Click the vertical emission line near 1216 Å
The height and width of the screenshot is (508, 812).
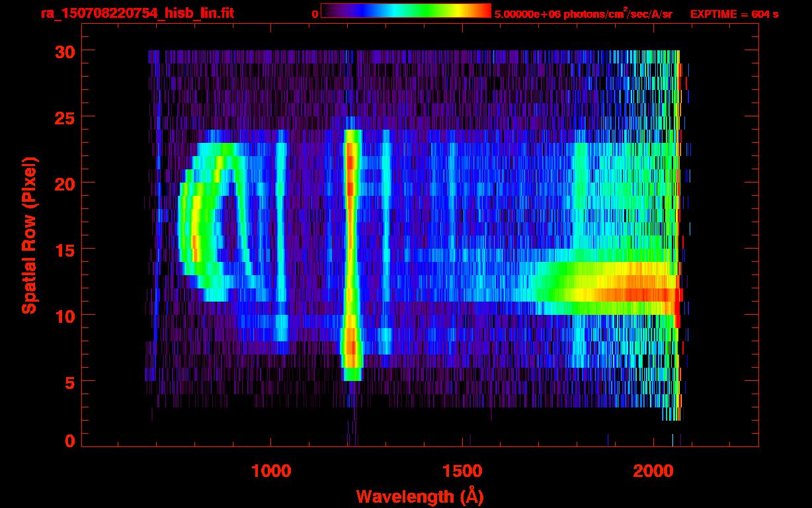352,255
